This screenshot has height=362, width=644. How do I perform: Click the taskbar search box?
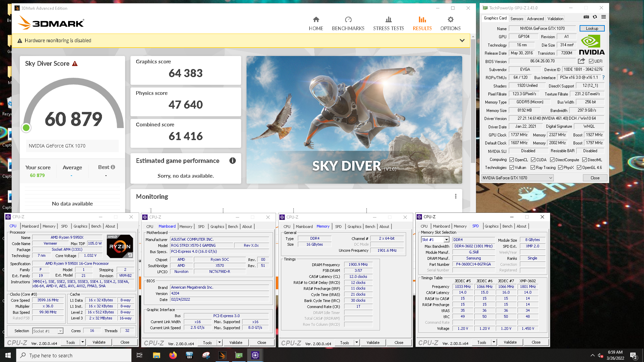(74, 355)
